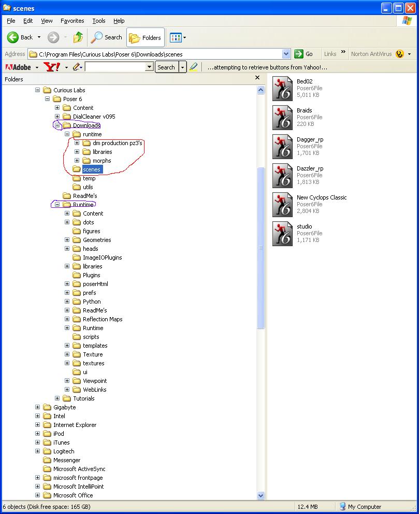Click the green Back arrow icon
420x514 pixels.
pos(13,37)
